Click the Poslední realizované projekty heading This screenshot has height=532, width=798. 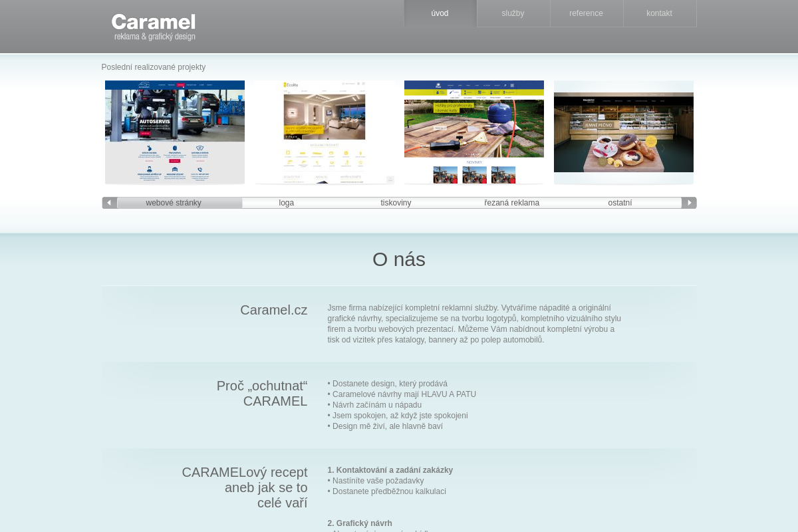tap(153, 67)
